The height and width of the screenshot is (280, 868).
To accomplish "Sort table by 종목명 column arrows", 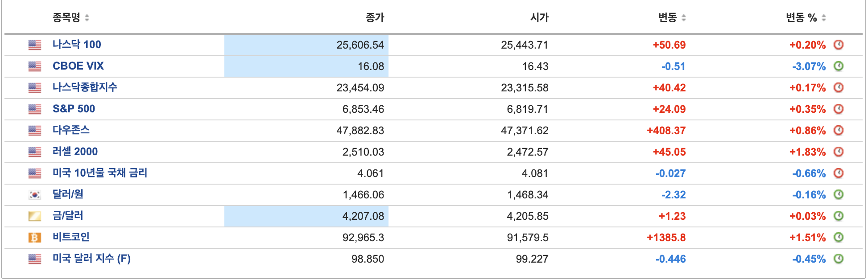I will (87, 18).
